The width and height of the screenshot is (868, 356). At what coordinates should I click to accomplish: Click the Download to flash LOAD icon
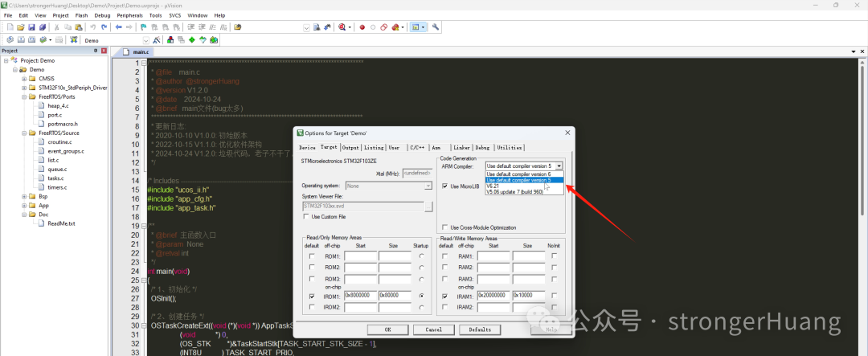point(74,40)
